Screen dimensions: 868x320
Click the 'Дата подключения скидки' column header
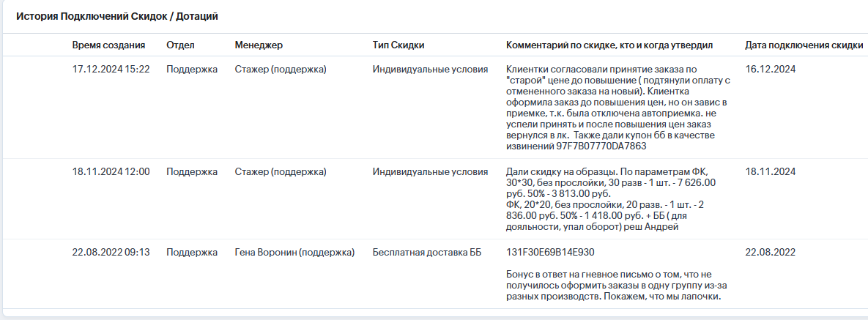tap(804, 45)
